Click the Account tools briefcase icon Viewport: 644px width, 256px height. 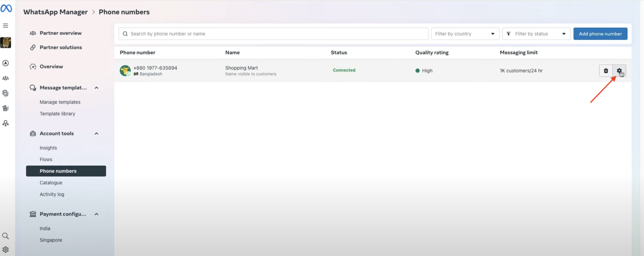tap(33, 133)
